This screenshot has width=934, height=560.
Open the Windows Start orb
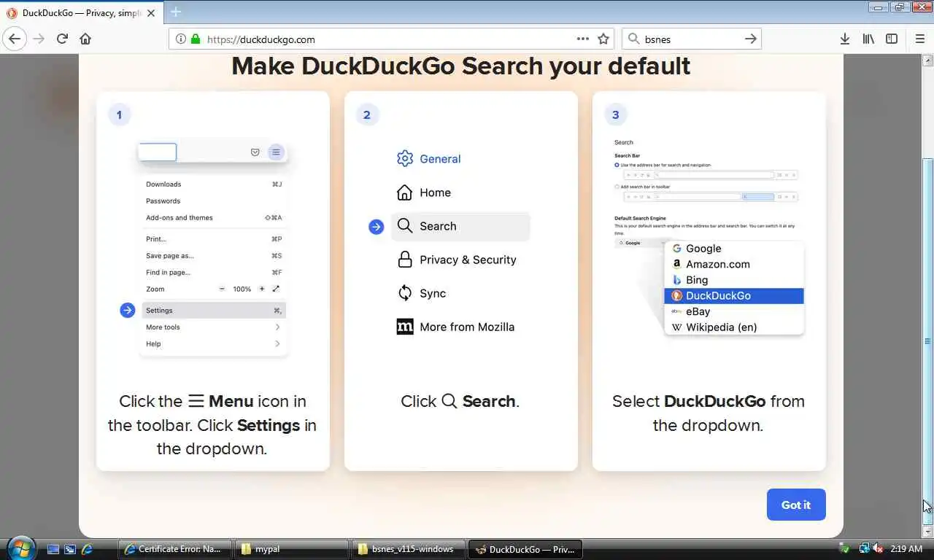pos(20,548)
